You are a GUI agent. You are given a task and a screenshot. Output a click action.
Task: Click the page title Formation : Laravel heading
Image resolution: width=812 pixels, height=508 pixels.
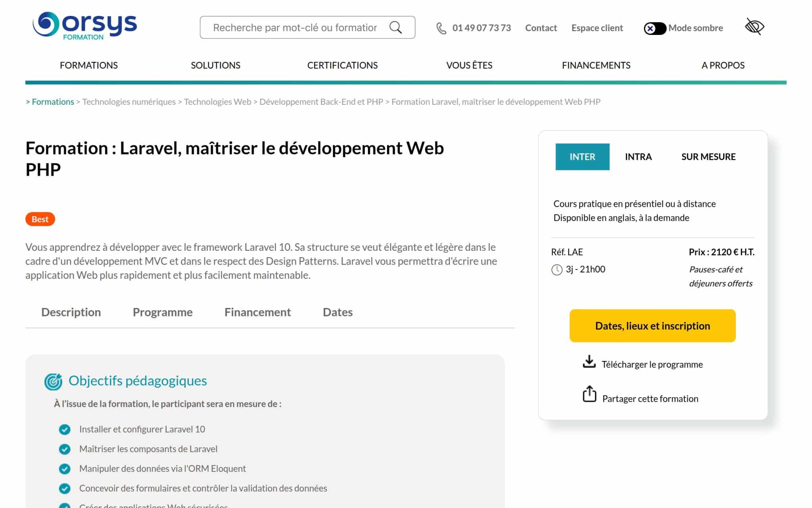235,159
